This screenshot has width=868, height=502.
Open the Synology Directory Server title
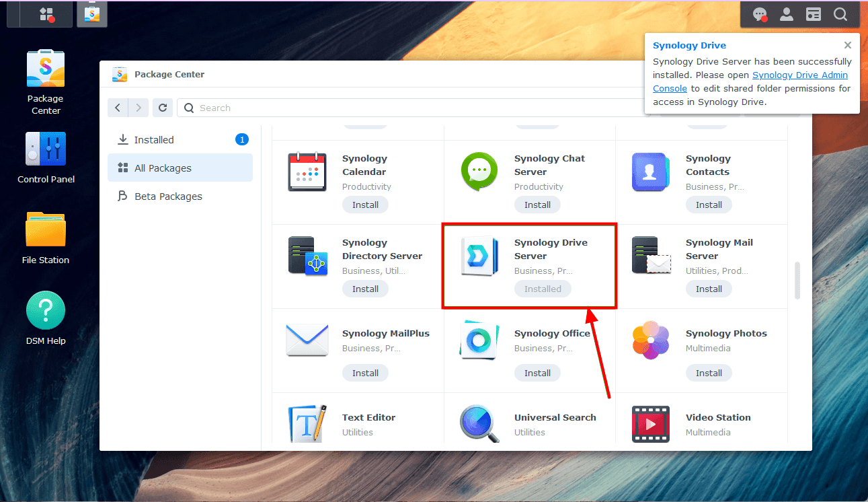tap(383, 250)
